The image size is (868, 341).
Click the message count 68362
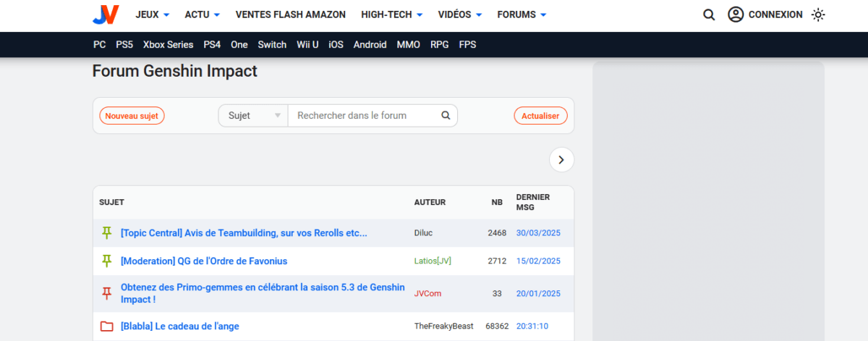click(x=497, y=327)
